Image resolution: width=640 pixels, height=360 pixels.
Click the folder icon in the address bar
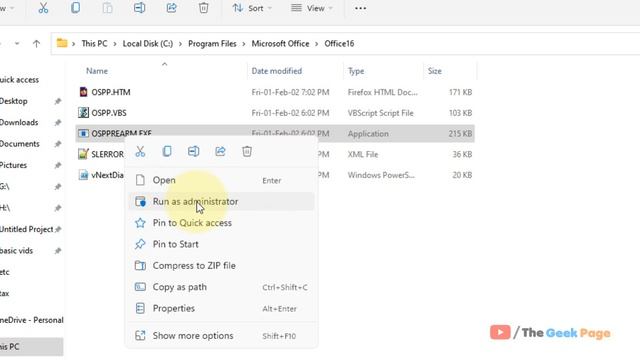pyautogui.click(x=62, y=43)
